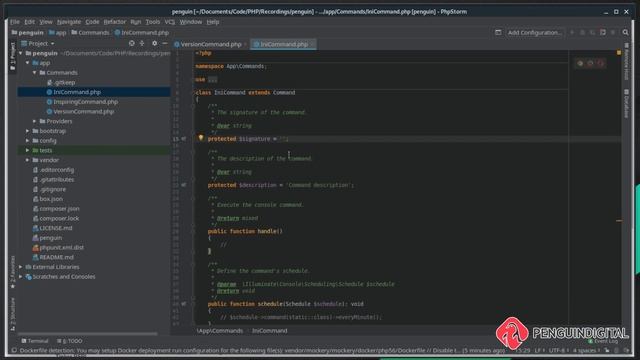Viewport: 640px width, 360px height.
Task: Select README.md file
Action: (56, 257)
